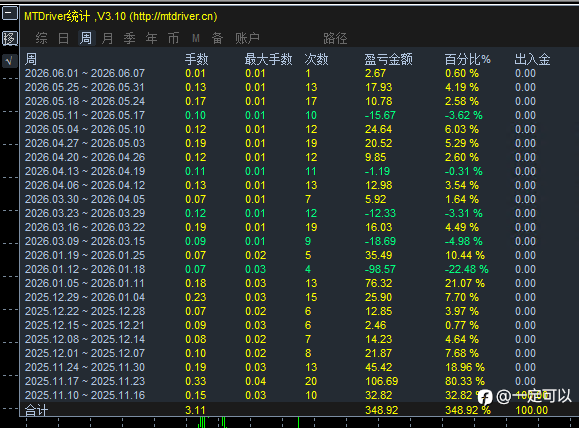The image size is (579, 428).
Task: Switch to the 日 daily tab
Action: (64, 38)
